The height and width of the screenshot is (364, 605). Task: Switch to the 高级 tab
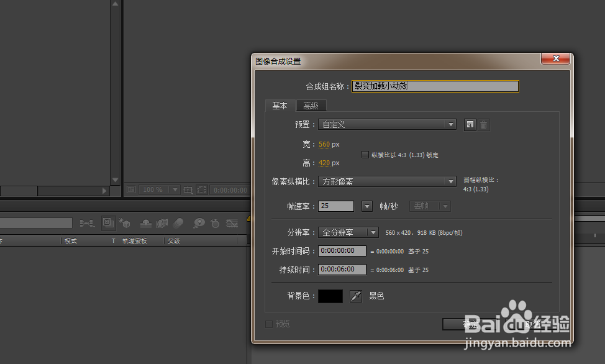(x=311, y=106)
